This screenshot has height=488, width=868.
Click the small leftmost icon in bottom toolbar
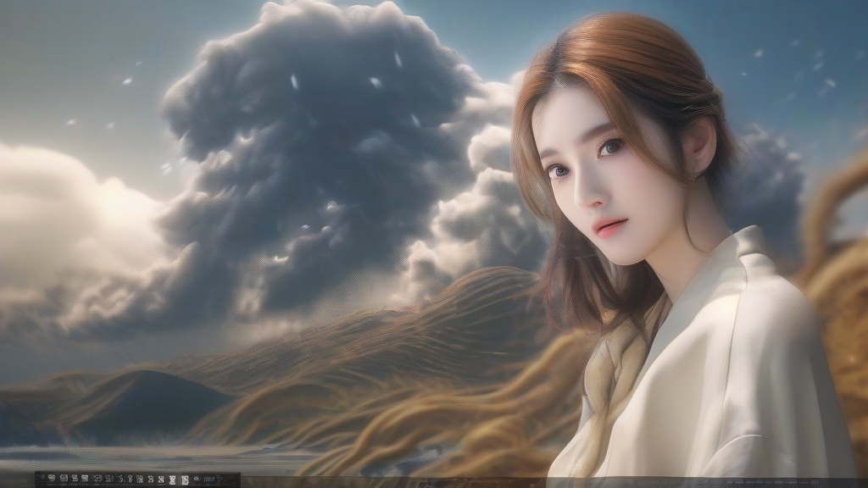coord(42,479)
